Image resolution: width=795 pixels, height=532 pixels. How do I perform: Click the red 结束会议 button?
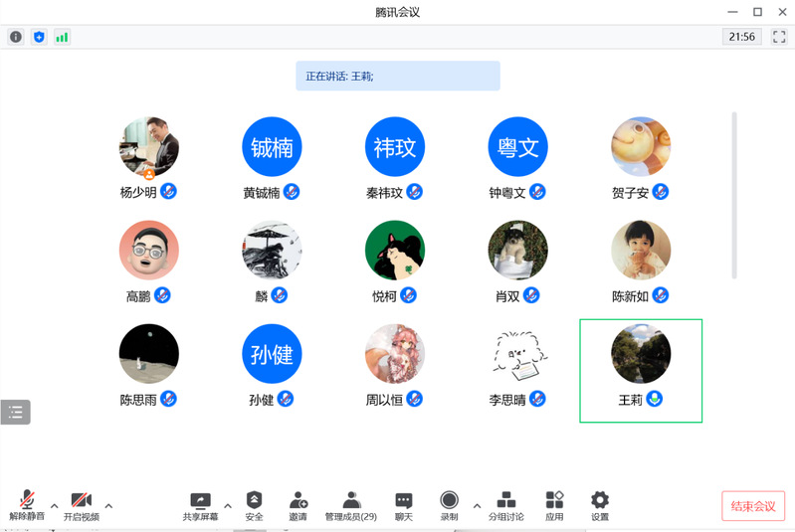[x=752, y=505]
